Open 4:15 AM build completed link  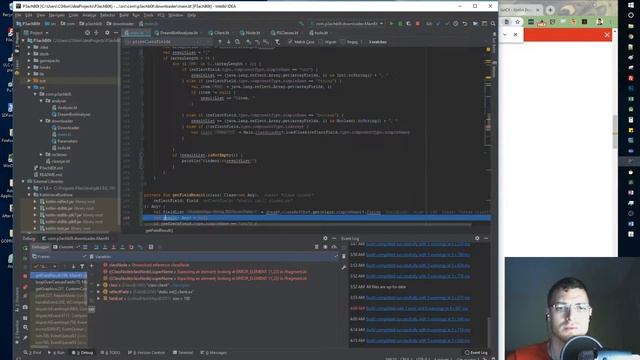pyautogui.click(x=418, y=340)
